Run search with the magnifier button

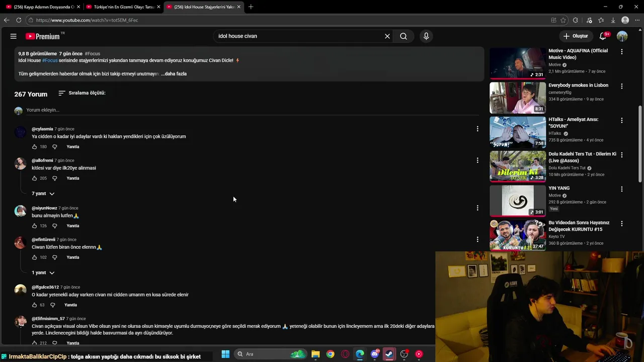pos(404,36)
